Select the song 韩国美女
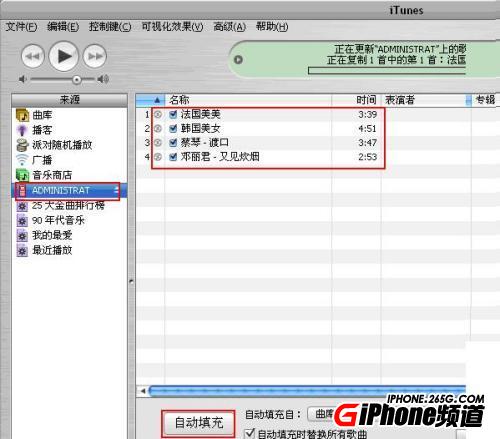This screenshot has width=500, height=439. (201, 128)
